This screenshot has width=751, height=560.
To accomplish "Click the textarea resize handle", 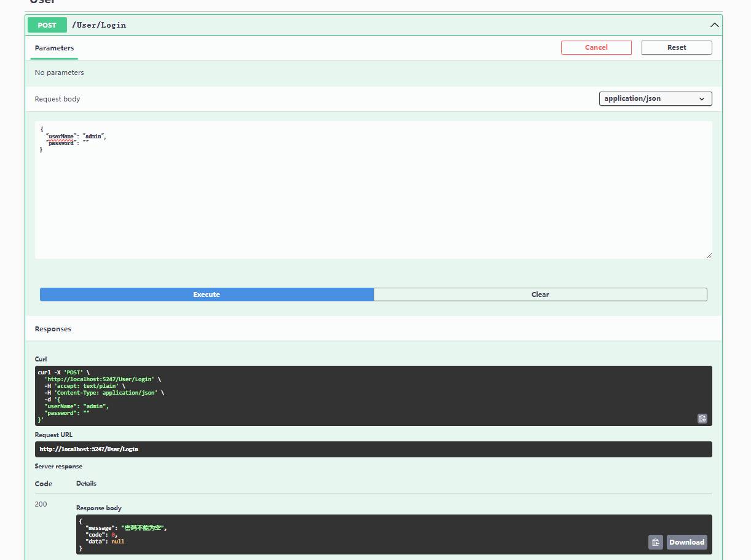I will 710,254.
